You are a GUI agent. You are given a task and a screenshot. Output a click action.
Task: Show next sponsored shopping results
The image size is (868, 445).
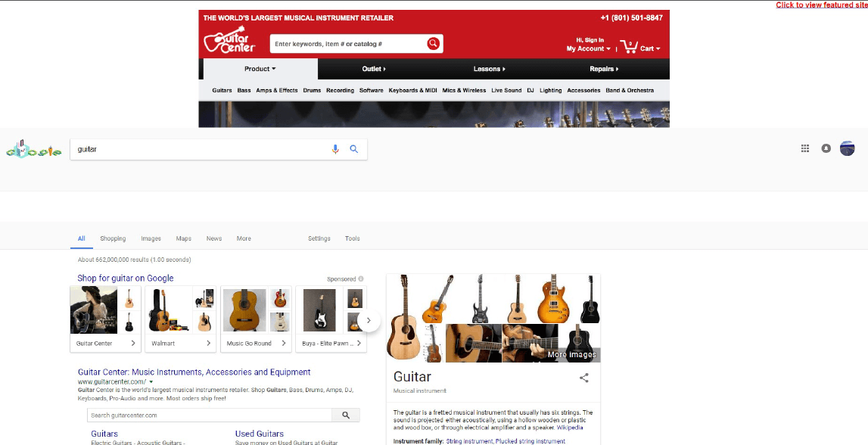click(369, 320)
